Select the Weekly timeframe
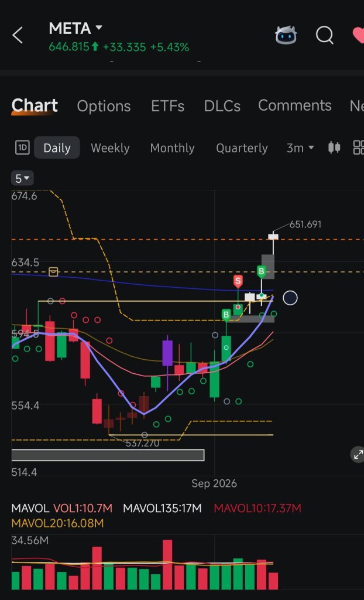This screenshot has height=600, width=364. 110,148
